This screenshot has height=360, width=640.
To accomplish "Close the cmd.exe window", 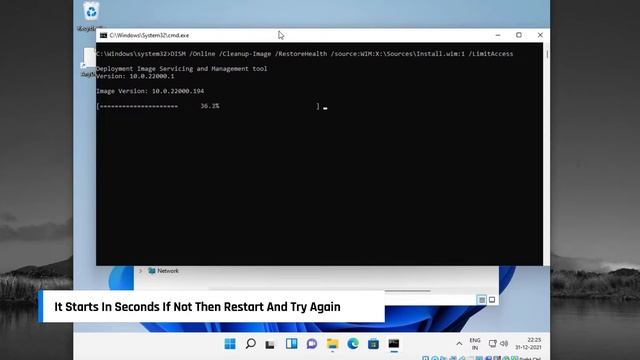I will [x=540, y=35].
